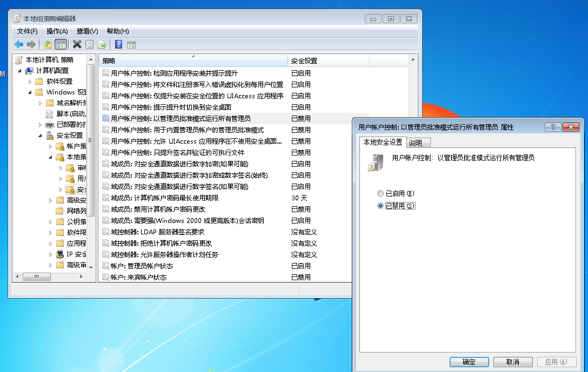
Task: Click the blue Help toolbar icon
Action: click(x=118, y=45)
